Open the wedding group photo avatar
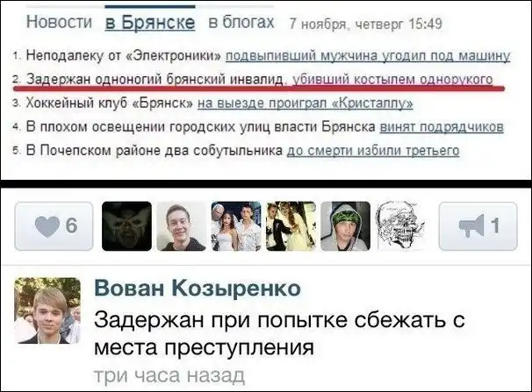This screenshot has width=532, height=392. pyautogui.click(x=236, y=226)
